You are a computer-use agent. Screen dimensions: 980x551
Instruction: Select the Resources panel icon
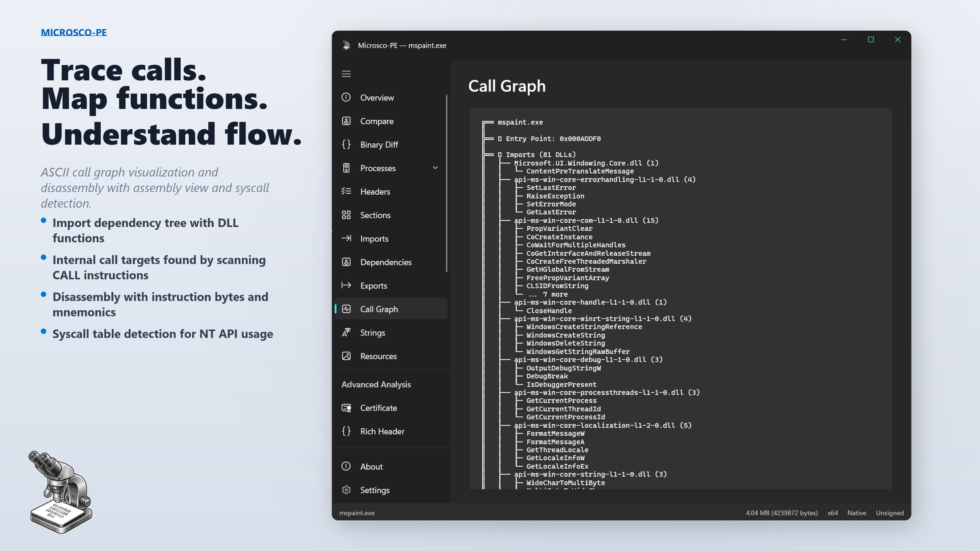coord(346,356)
